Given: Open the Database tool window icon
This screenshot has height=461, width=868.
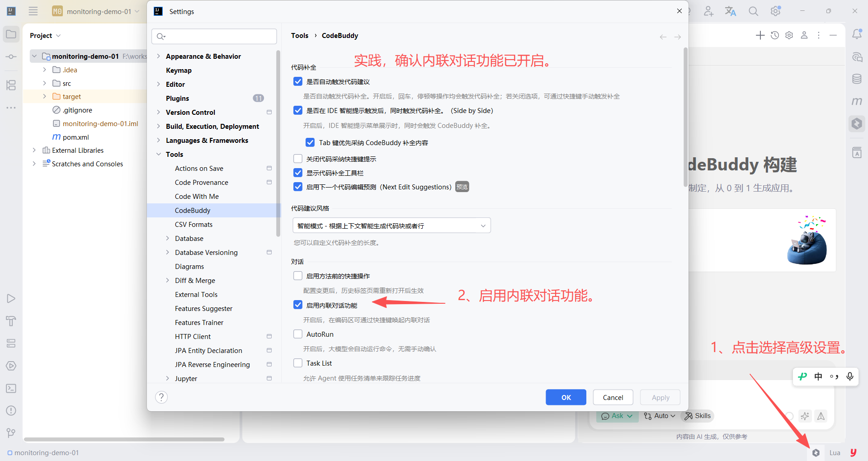Looking at the screenshot, I should pos(857,79).
